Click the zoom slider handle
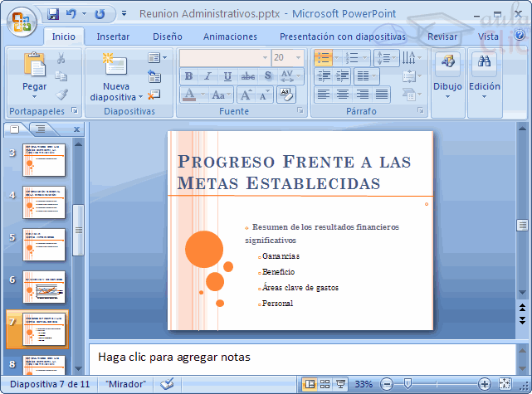The width and height of the screenshot is (532, 394). 408,384
